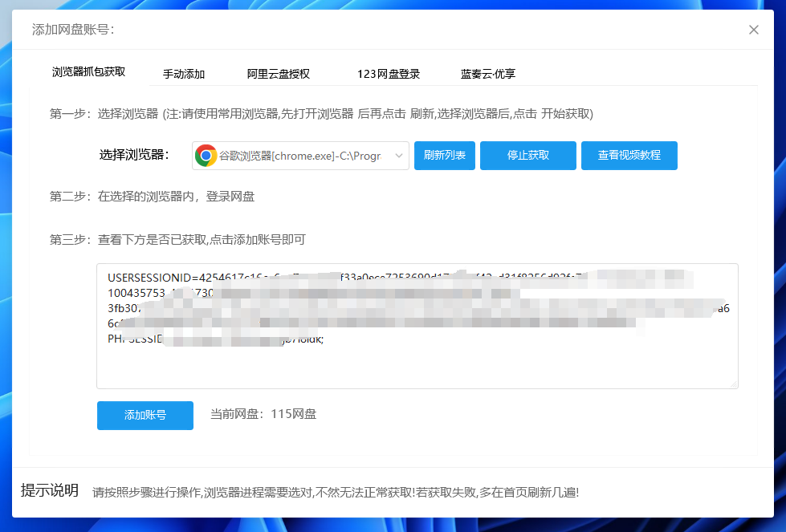Expand the browser dropdown arrow
The height and width of the screenshot is (532, 786).
[x=399, y=156]
